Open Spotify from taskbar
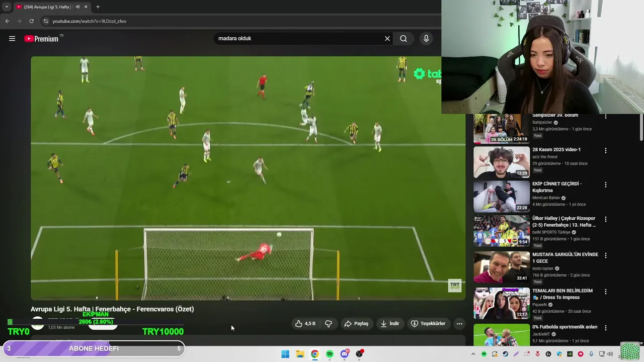 (x=330, y=354)
